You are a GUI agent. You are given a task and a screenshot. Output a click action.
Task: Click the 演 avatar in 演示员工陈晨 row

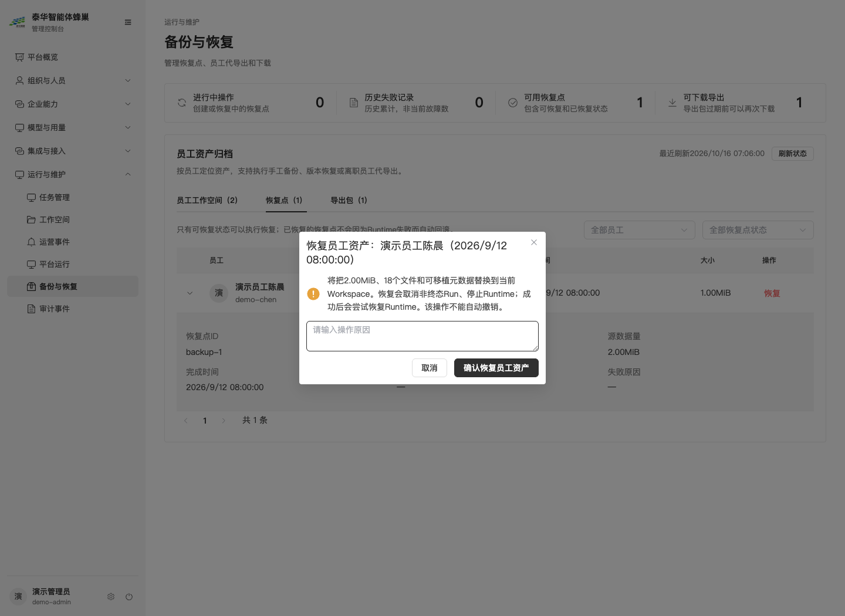[x=219, y=293]
